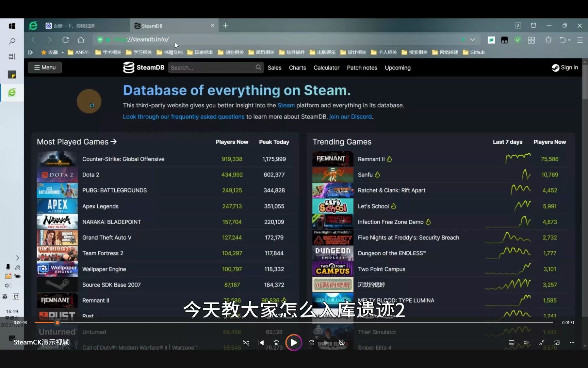Open the sticky notes taskbar icon

pyautogui.click(x=12, y=74)
